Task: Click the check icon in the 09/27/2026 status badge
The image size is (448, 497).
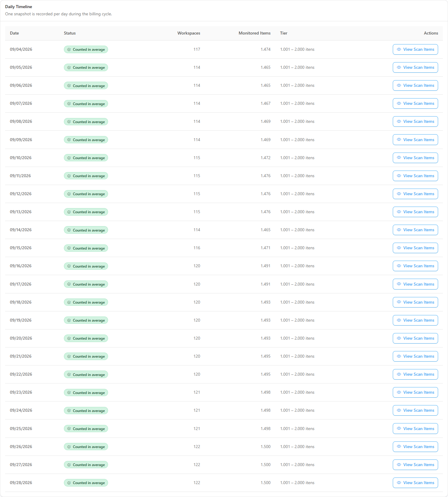Action: click(69, 465)
